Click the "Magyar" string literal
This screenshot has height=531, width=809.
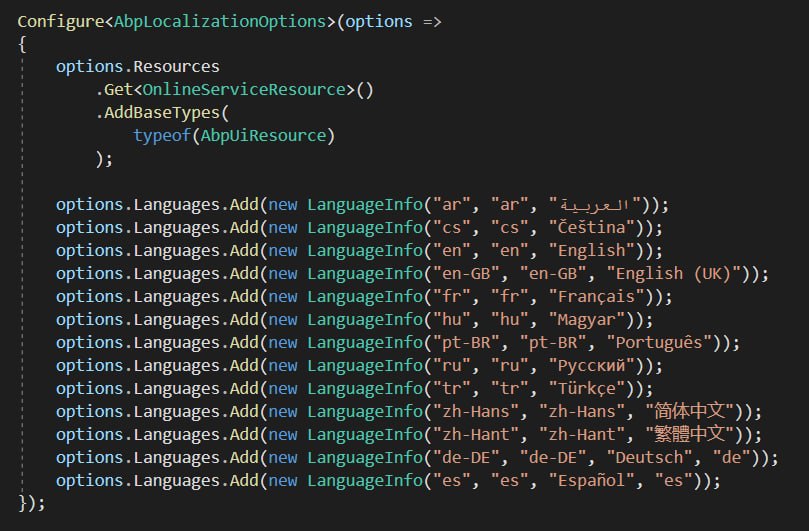587,320
